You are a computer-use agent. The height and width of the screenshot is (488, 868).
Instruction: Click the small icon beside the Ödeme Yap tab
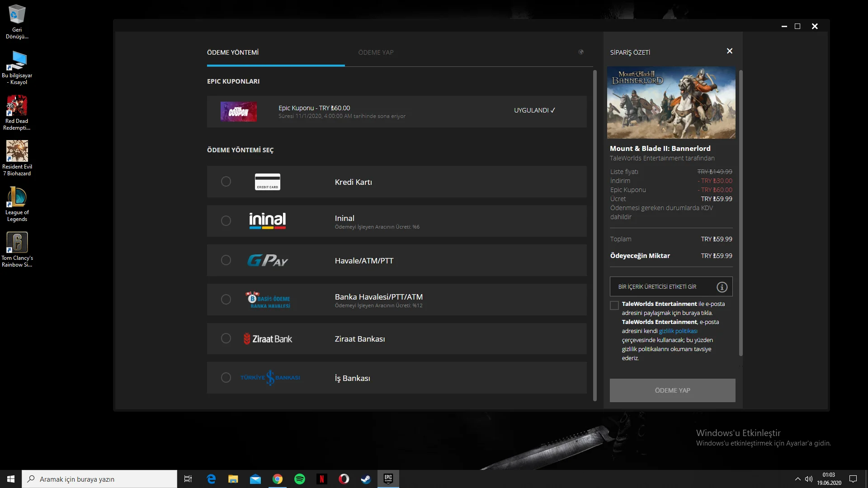581,52
